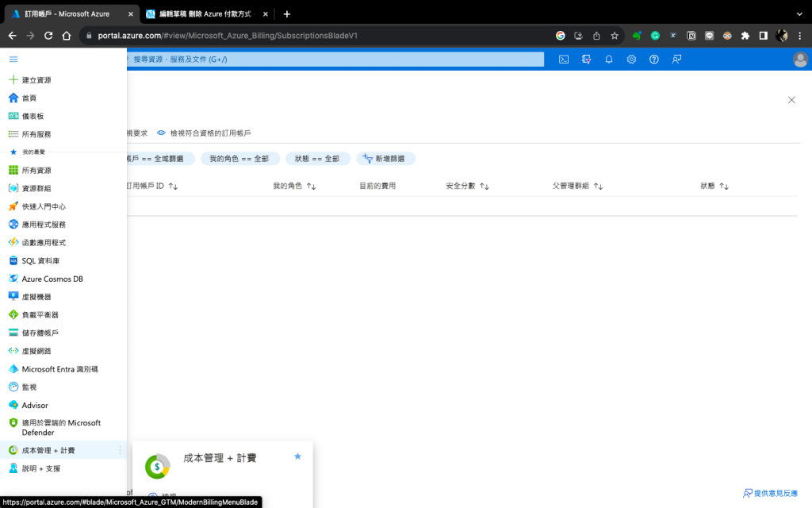This screenshot has height=508, width=812.
Task: Open 我的角色 == 全部 filter
Action: 239,159
